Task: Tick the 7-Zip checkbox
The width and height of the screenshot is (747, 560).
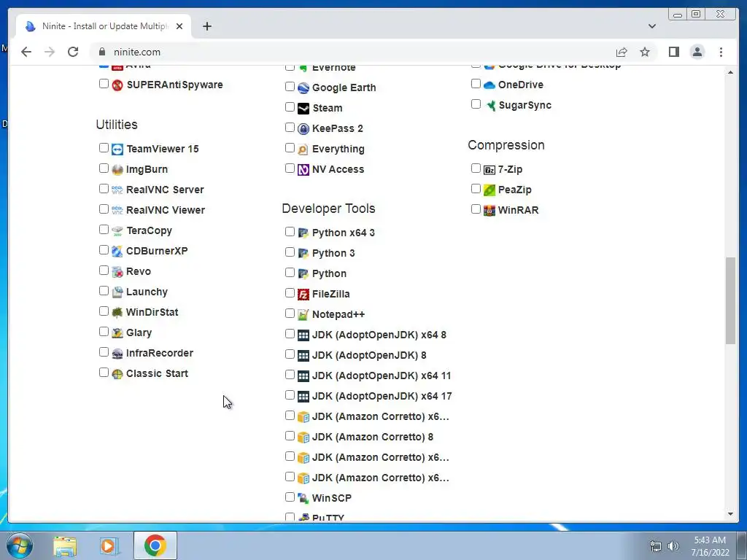Action: 476,168
